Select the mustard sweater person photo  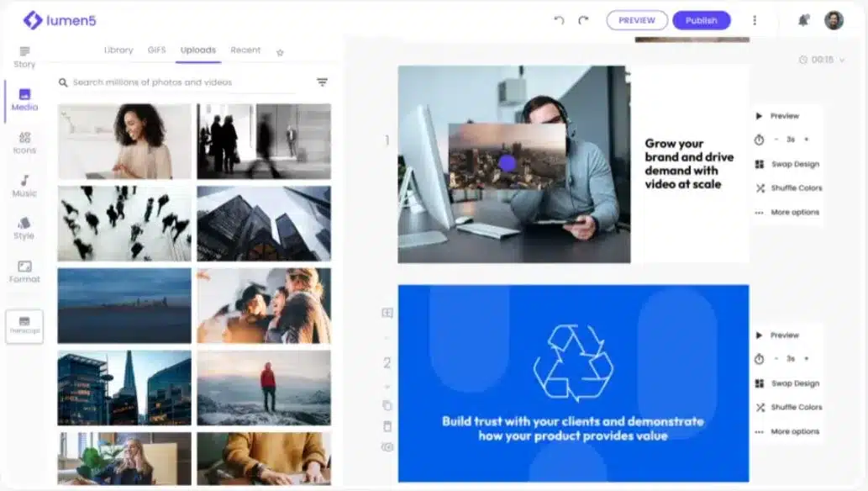point(264,459)
